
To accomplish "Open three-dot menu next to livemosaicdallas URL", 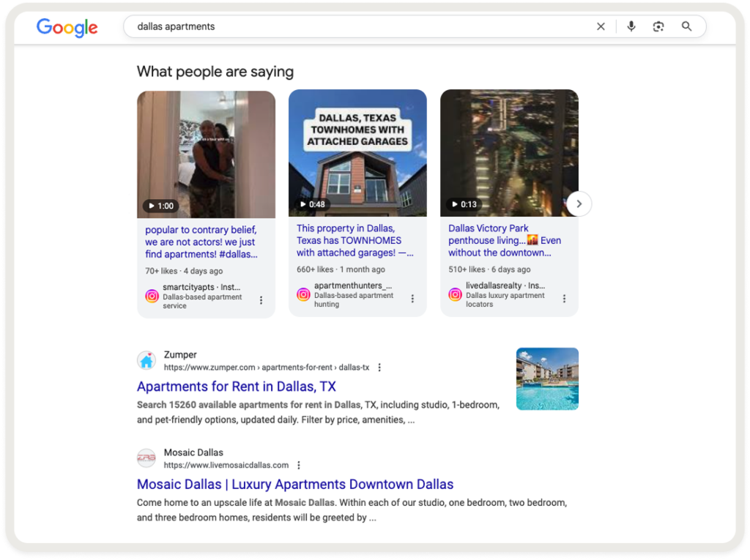I will pos(299,465).
